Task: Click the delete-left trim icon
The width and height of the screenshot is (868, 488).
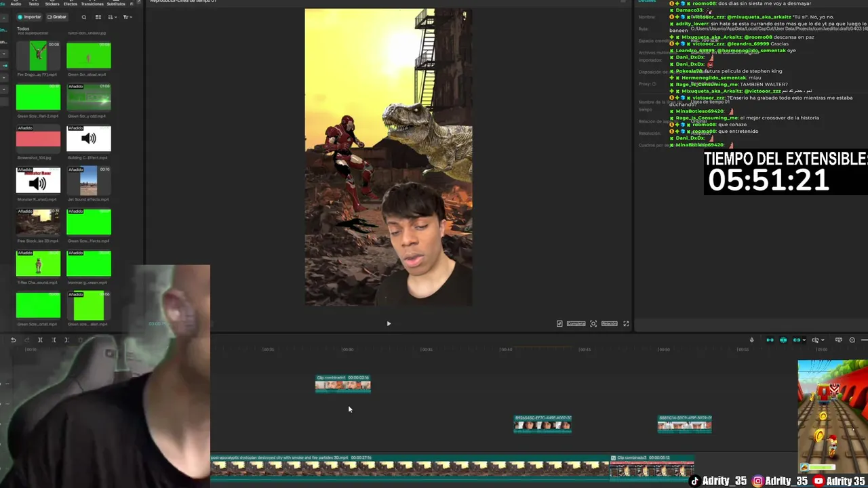Action: [x=54, y=340]
